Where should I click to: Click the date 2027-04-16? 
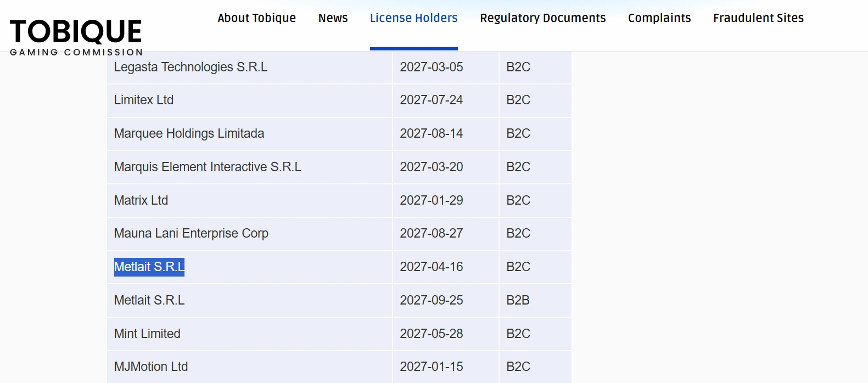[432, 267]
